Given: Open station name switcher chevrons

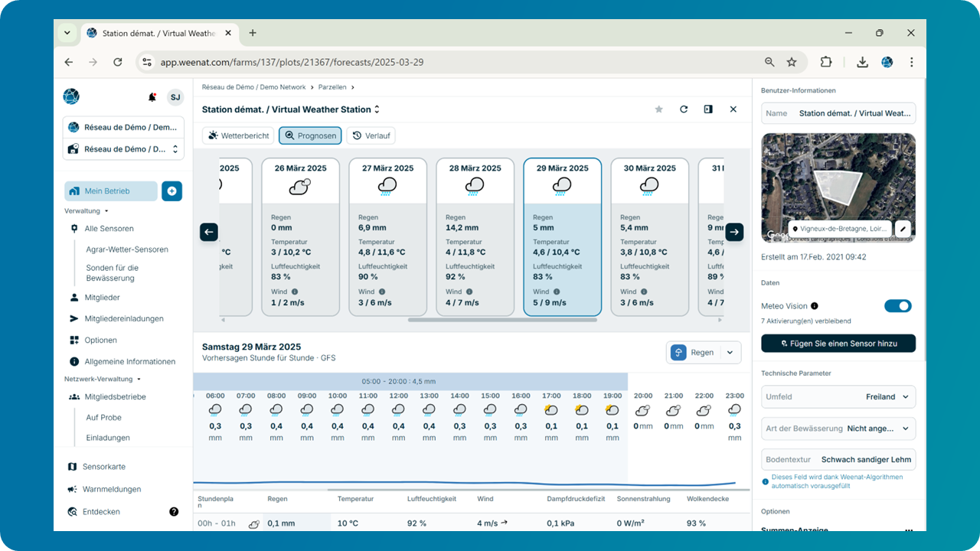Looking at the screenshot, I should 377,109.
